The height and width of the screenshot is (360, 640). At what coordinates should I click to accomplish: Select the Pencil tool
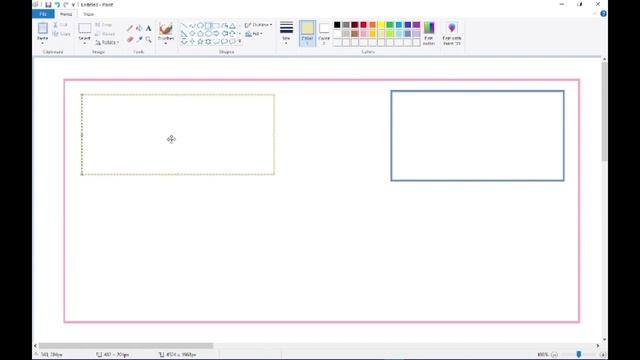130,28
